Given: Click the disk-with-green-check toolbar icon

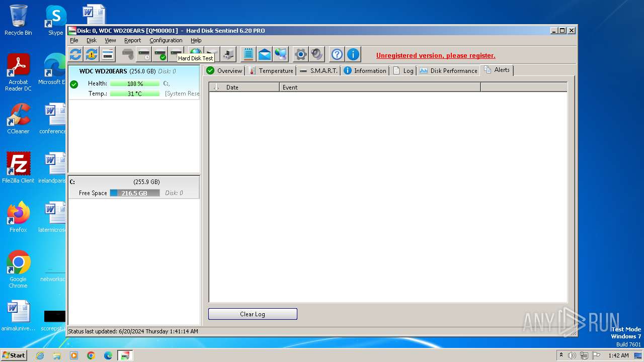Looking at the screenshot, I should [160, 54].
